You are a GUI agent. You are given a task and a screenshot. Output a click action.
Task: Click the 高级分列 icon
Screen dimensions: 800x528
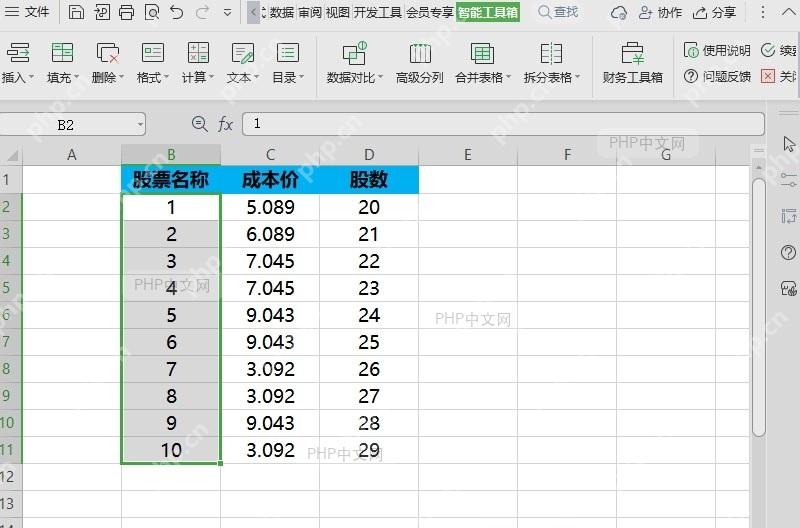[420, 54]
